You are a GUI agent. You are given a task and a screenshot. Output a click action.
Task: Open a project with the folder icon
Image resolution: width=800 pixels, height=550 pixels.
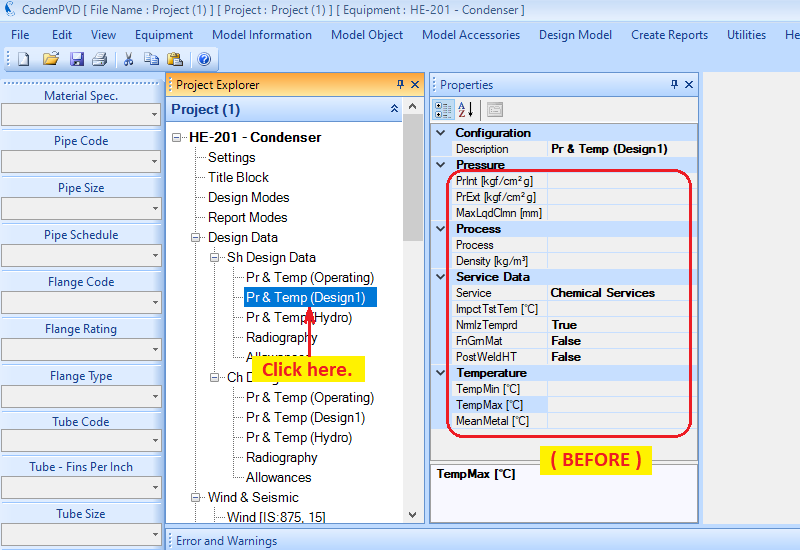click(x=50, y=59)
